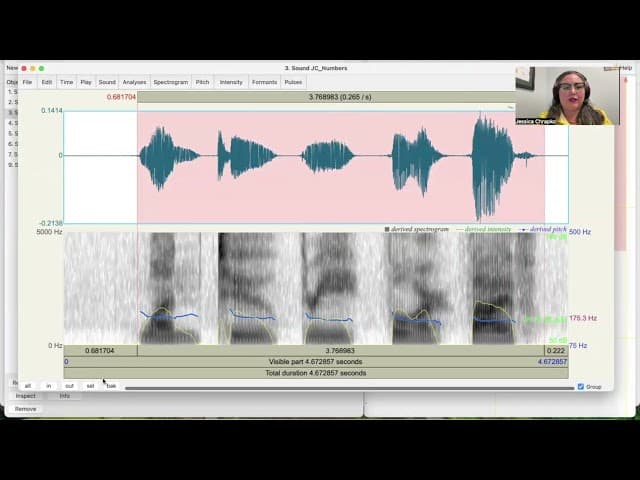Image resolution: width=640 pixels, height=480 pixels.
Task: Open the Analyses menu
Action: (134, 82)
